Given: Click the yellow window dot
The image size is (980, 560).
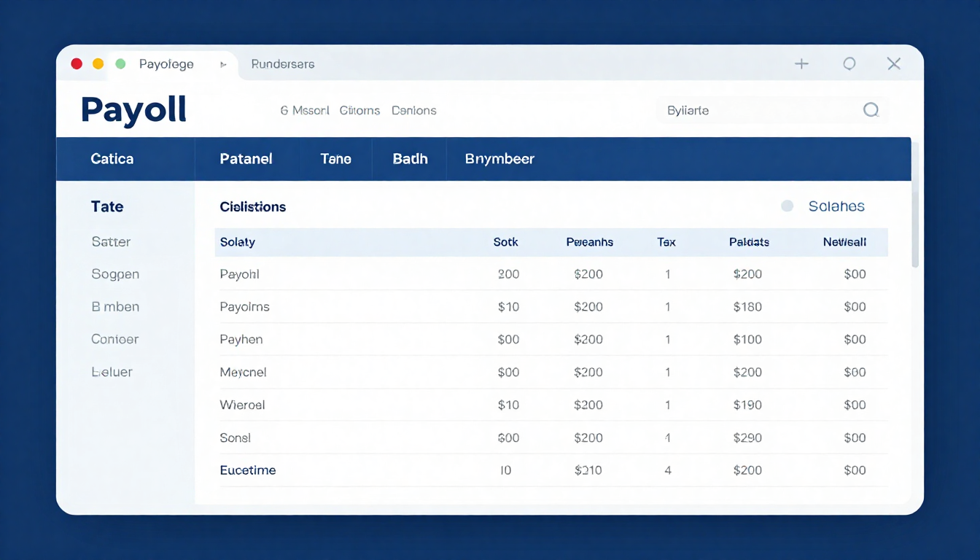Looking at the screenshot, I should (98, 64).
